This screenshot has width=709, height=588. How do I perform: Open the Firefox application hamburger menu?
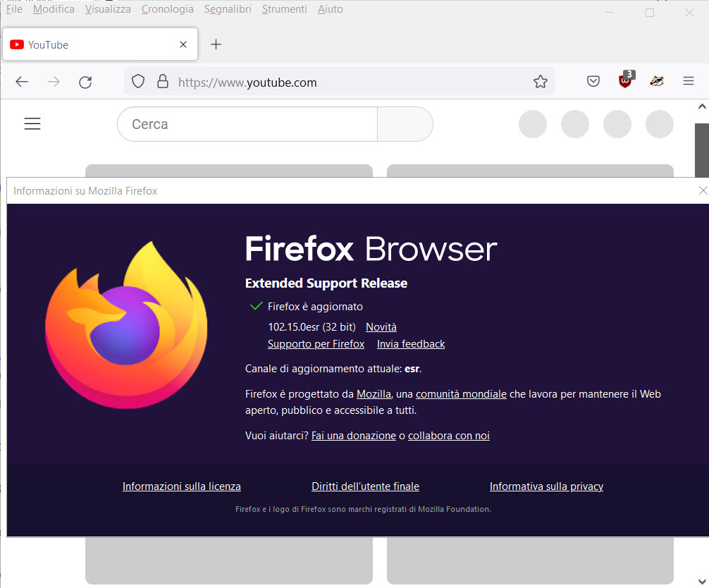coord(688,81)
